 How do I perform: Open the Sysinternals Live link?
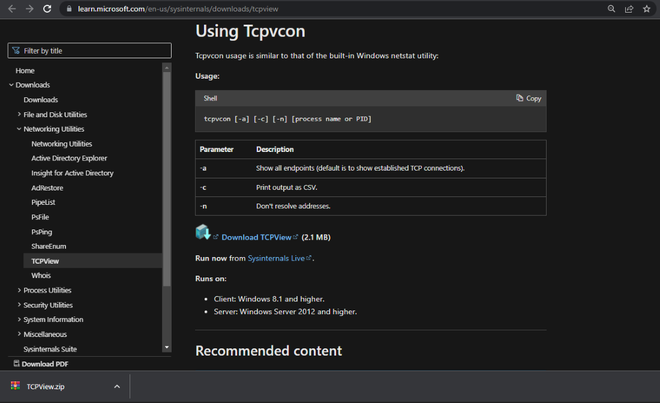point(279,258)
